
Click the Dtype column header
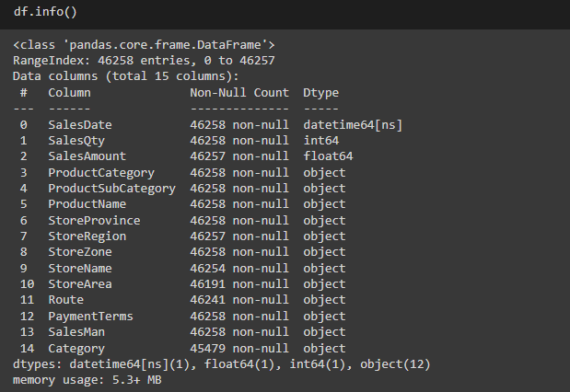(x=321, y=93)
